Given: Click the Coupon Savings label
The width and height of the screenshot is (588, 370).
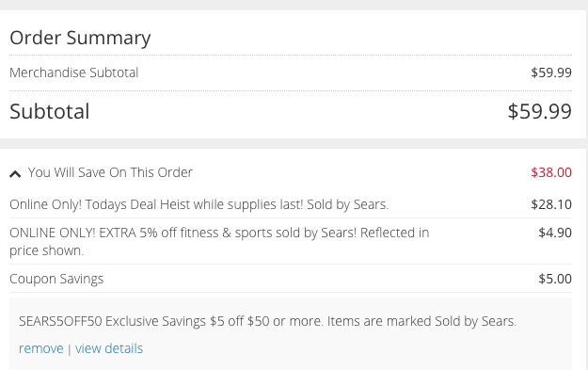Looking at the screenshot, I should tap(56, 279).
